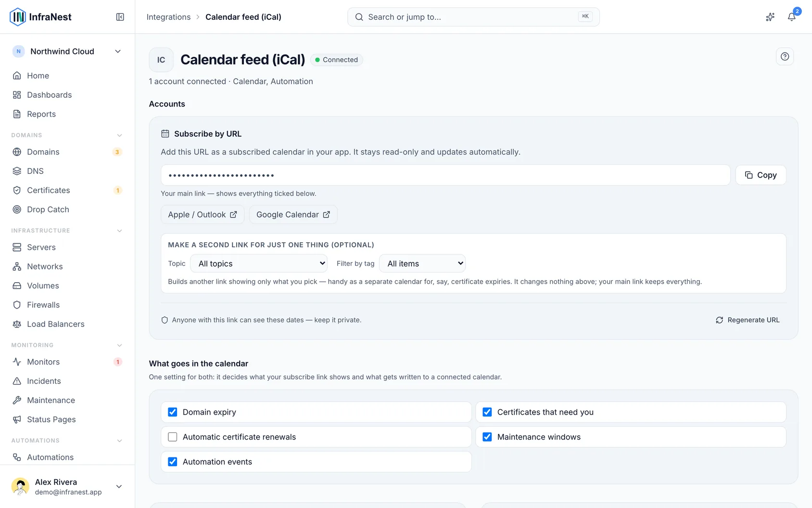Open Drop Catch target icon
The height and width of the screenshot is (508, 812).
point(17,209)
